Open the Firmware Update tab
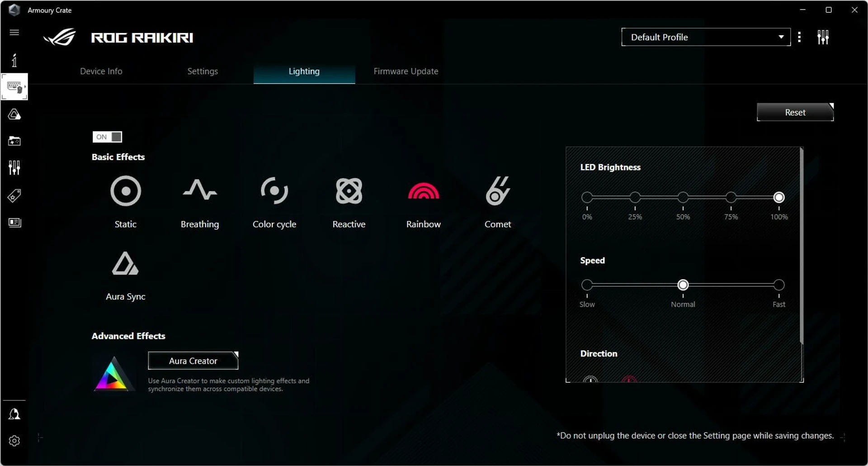Viewport: 868px width, 466px height. pyautogui.click(x=406, y=71)
